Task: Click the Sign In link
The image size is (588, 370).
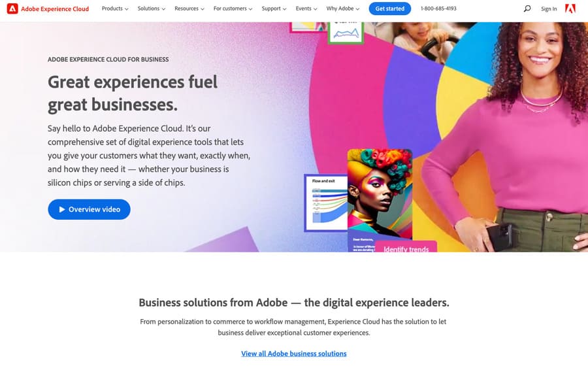Action: tap(549, 8)
